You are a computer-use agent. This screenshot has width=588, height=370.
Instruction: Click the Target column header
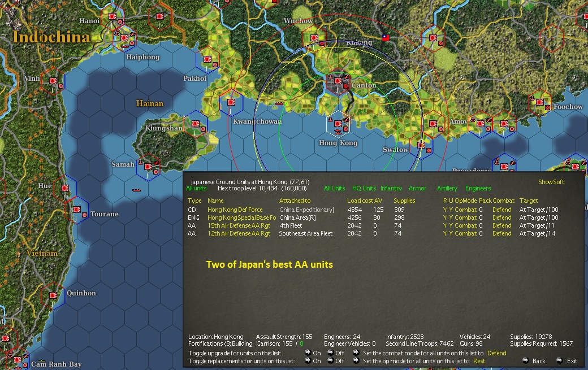pos(529,201)
